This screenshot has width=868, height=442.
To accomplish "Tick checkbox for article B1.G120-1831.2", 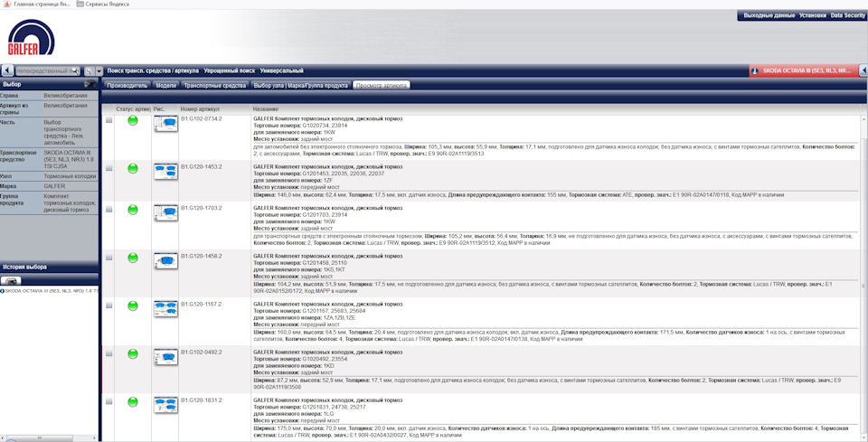I will click(109, 401).
